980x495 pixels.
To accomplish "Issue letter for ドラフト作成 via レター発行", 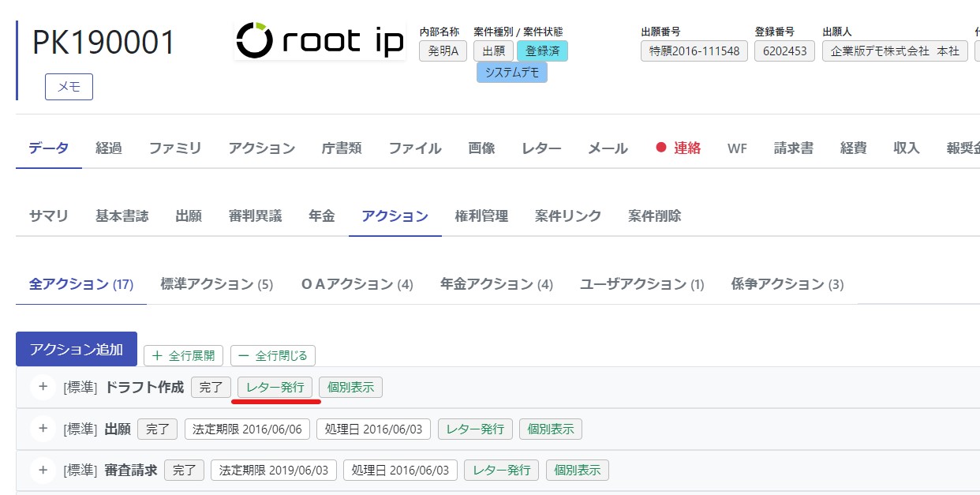I will pos(275,387).
